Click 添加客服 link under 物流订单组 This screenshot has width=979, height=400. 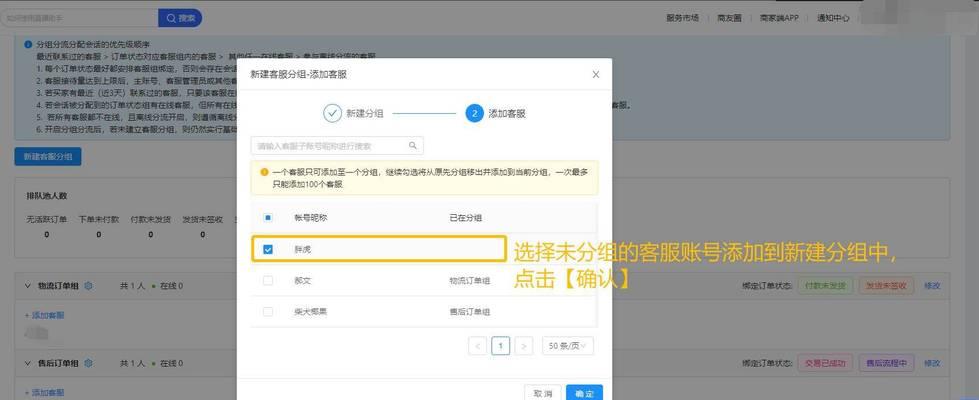[44, 316]
